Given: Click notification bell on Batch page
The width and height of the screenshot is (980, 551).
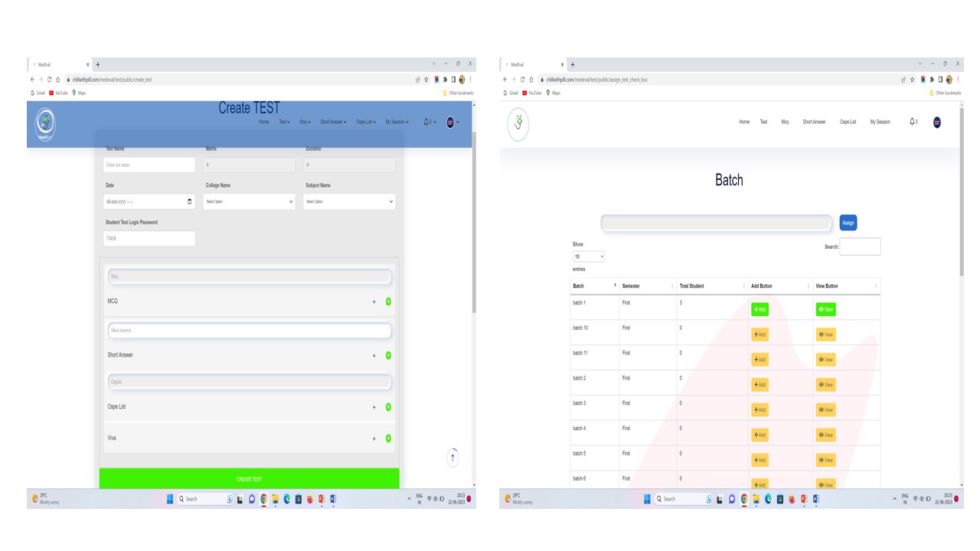Looking at the screenshot, I should pyautogui.click(x=913, y=122).
